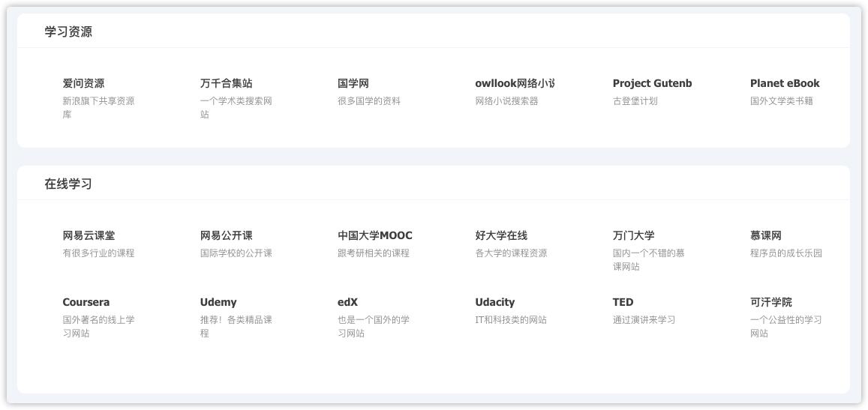Open the 万千合集站 link
Image resolution: width=868 pixels, height=410 pixels.
point(226,83)
